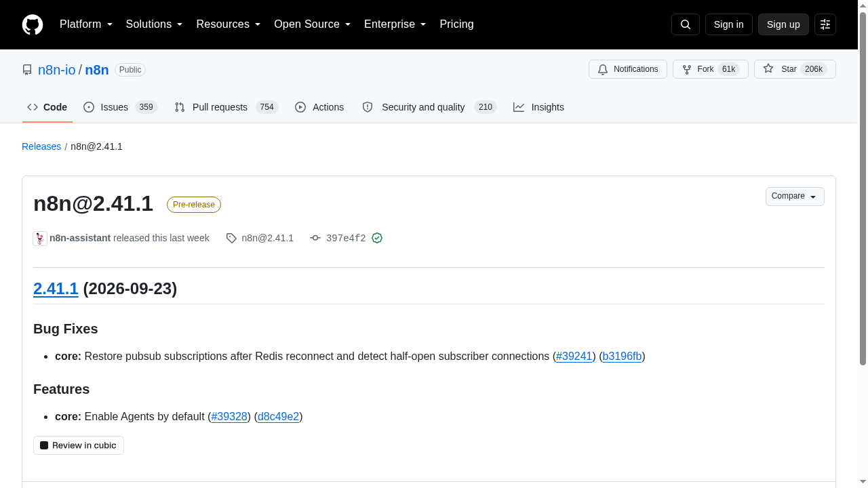Open the 397e4f2 commit hash link
The height and width of the screenshot is (488, 868).
pos(346,238)
